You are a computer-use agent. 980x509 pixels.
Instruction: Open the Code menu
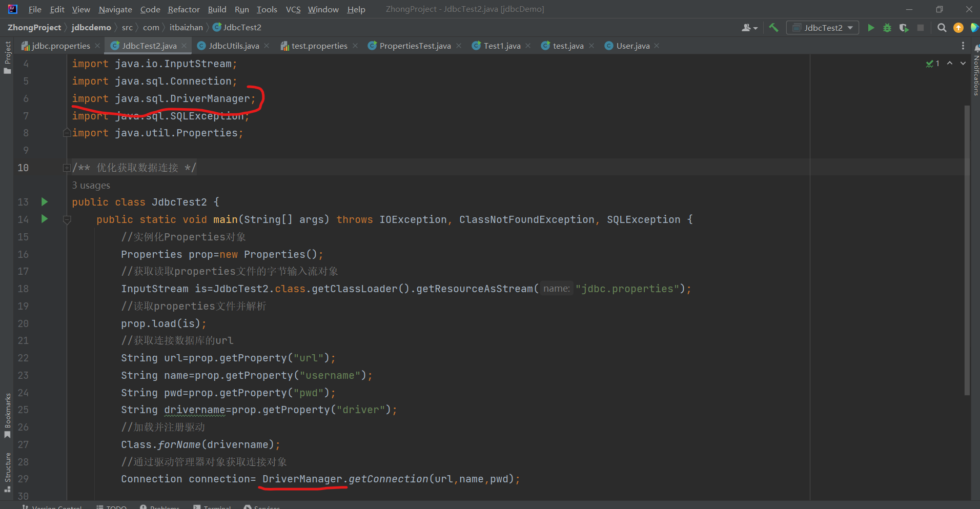point(150,9)
